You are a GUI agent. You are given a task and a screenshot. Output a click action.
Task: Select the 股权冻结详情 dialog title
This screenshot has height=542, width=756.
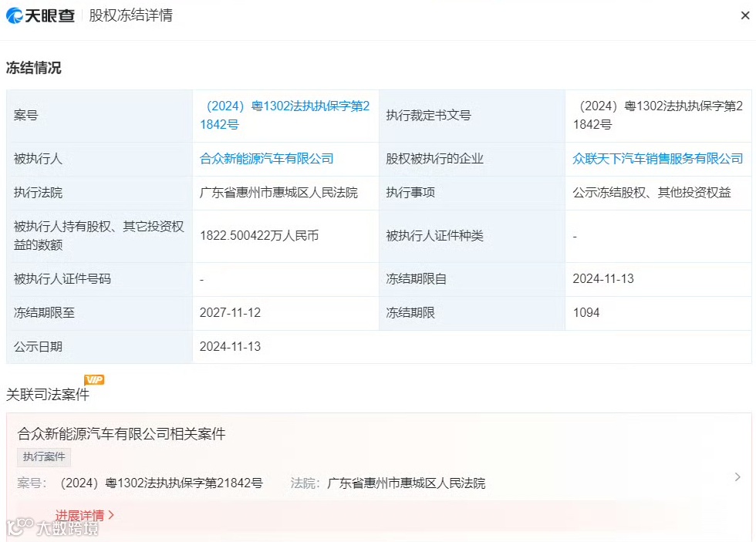130,15
